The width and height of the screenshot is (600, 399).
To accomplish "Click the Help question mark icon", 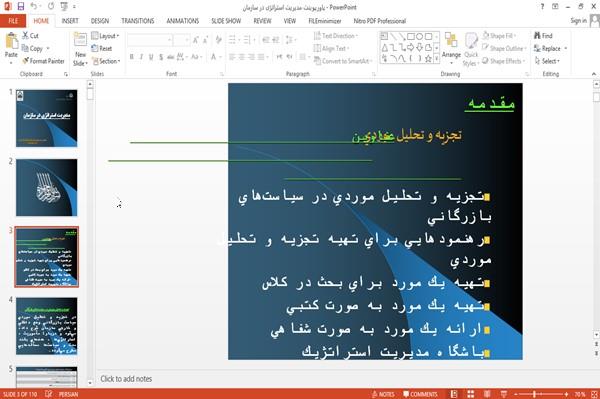I will 542,7.
